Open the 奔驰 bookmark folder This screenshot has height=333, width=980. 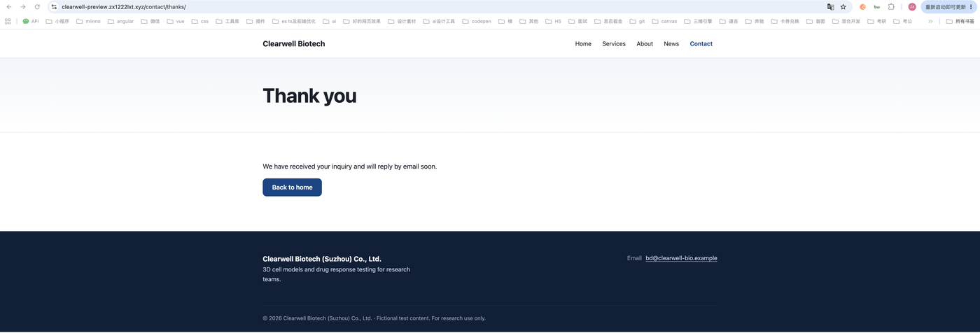(755, 21)
